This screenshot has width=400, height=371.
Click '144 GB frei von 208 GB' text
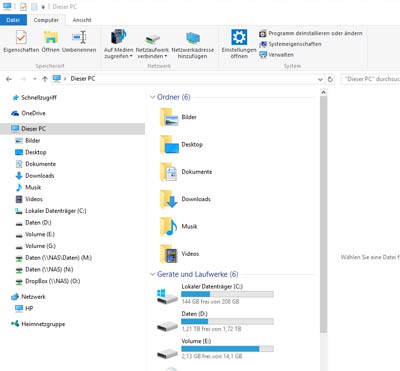[x=210, y=302]
